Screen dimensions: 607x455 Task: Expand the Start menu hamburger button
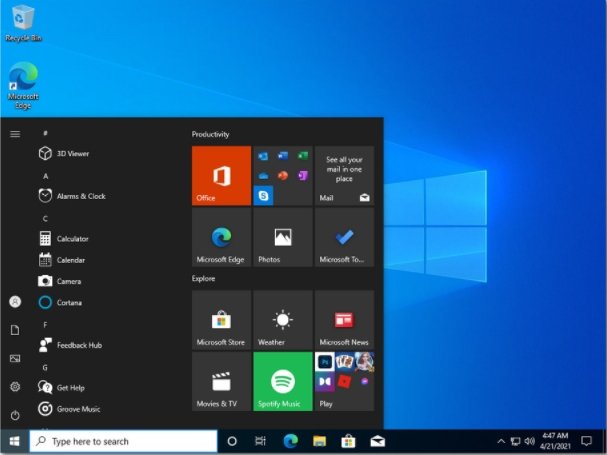(15, 134)
